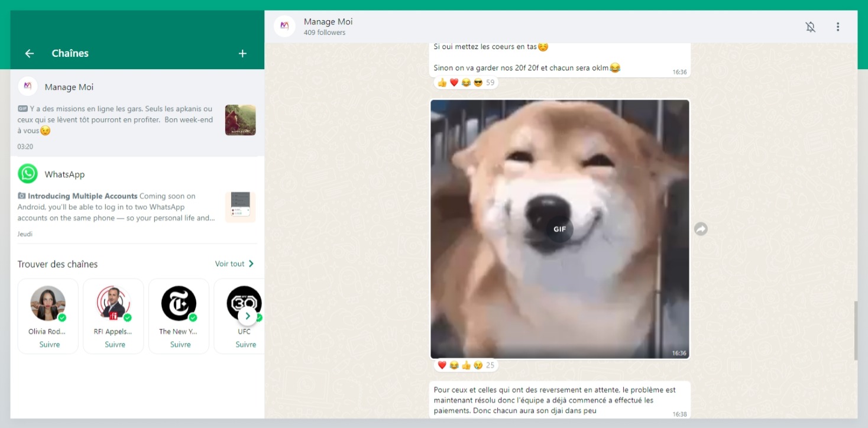Click the WhatsApp green logo icon
868x428 pixels.
click(28, 174)
